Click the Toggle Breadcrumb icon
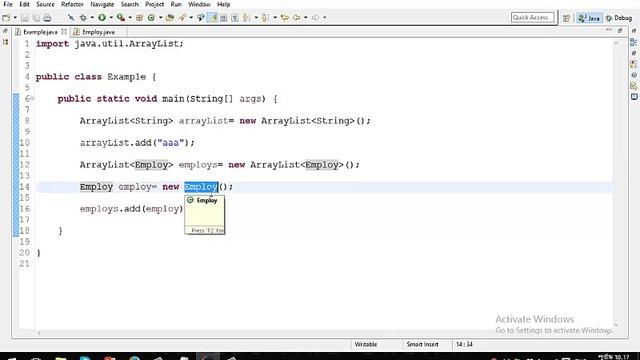The width and height of the screenshot is (640, 360). click(200, 18)
